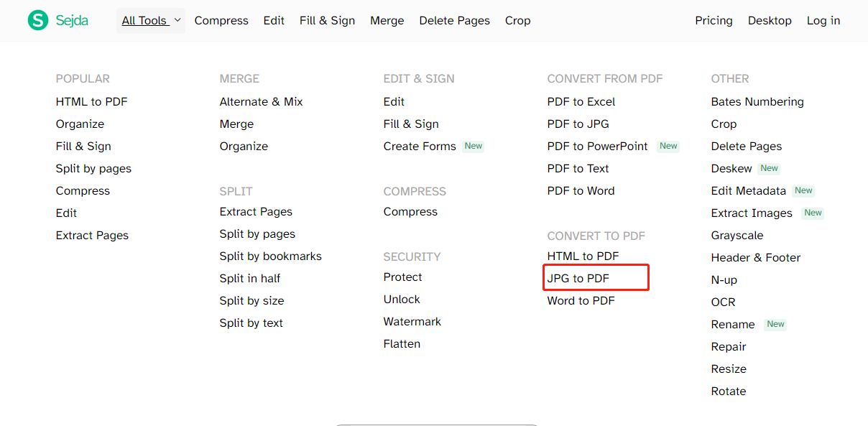
Task: Select Split by bookmarks tool
Action: [x=271, y=256]
